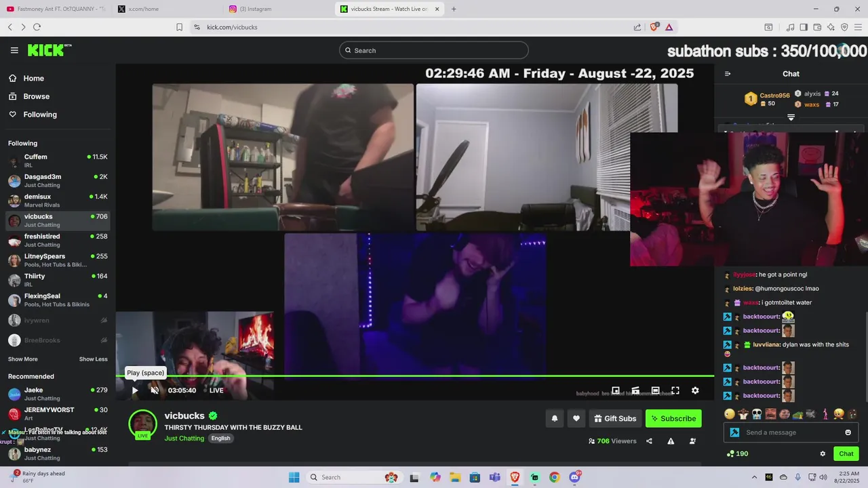The height and width of the screenshot is (488, 868).
Task: Open demisux channel
Action: point(58,201)
